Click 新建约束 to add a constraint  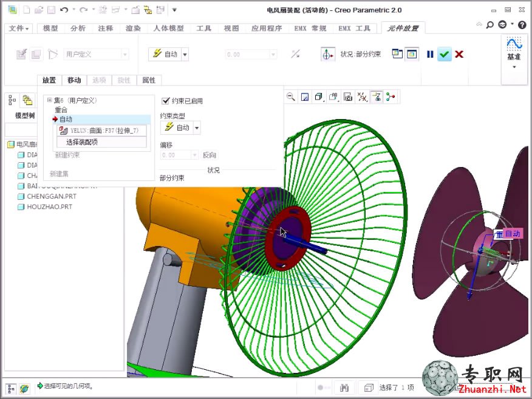coord(67,155)
